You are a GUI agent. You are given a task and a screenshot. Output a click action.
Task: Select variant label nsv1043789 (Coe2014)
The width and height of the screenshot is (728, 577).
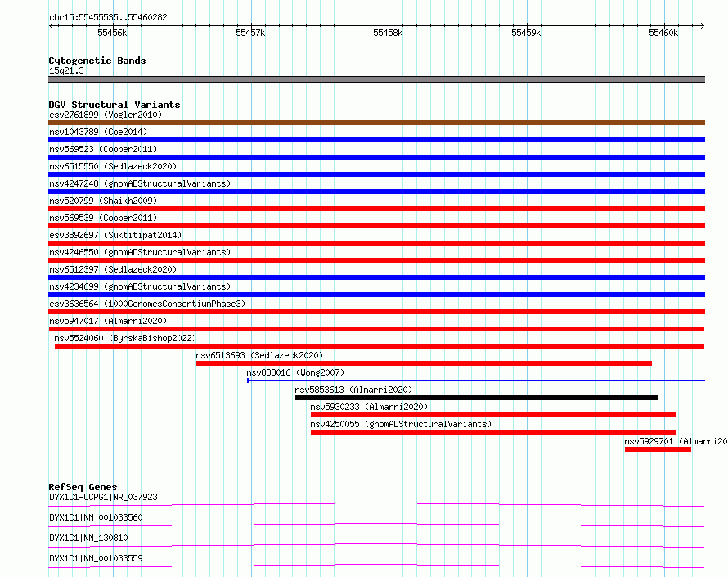point(98,132)
